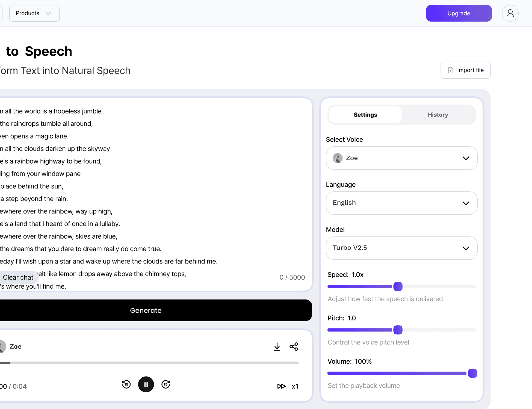Click Clear chat in text area
Viewport: 532px width, 409px height.
click(18, 277)
